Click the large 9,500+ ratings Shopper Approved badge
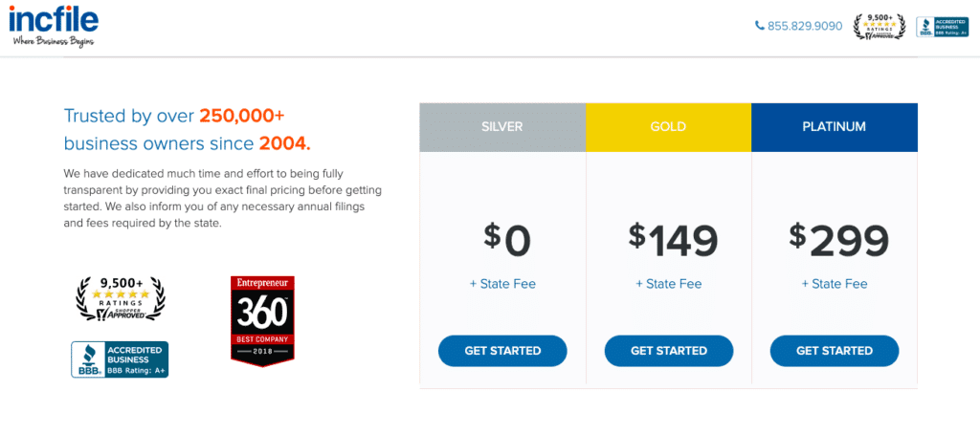This screenshot has width=980, height=434. point(122,298)
